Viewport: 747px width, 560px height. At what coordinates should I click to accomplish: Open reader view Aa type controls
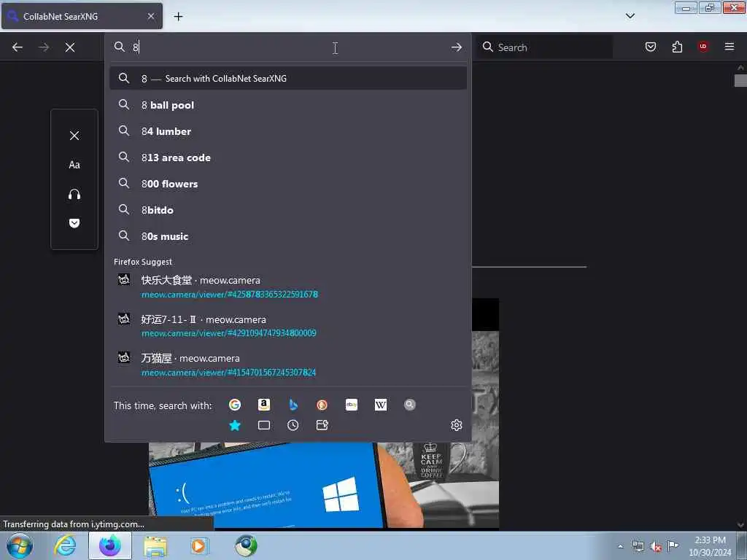pos(74,165)
